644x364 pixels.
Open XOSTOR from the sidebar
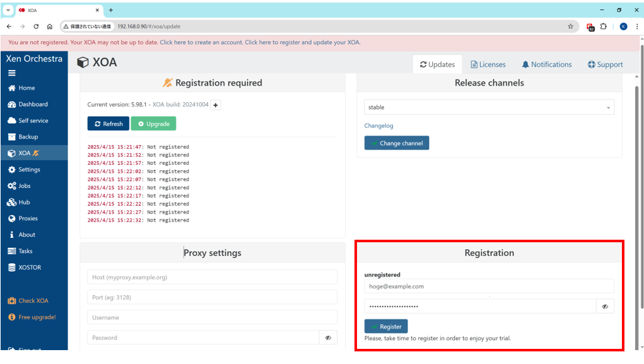pos(29,267)
